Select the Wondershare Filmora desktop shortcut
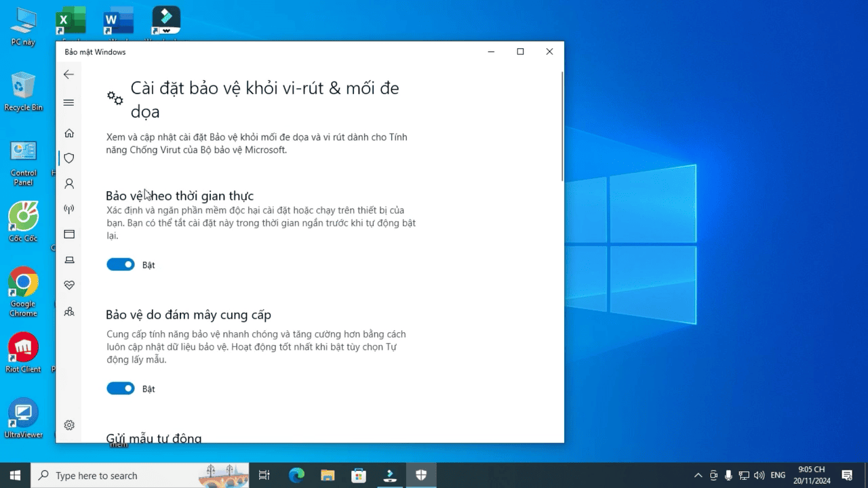 [x=166, y=22]
